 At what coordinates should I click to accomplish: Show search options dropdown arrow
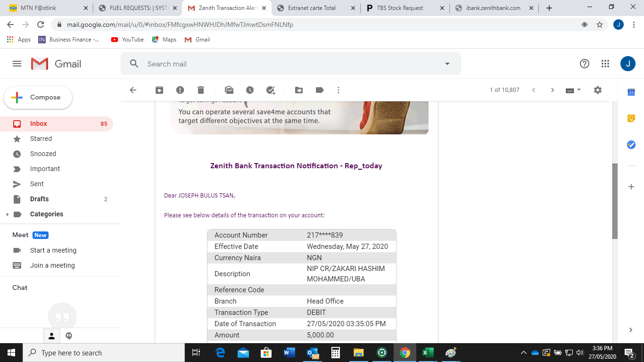(x=447, y=64)
